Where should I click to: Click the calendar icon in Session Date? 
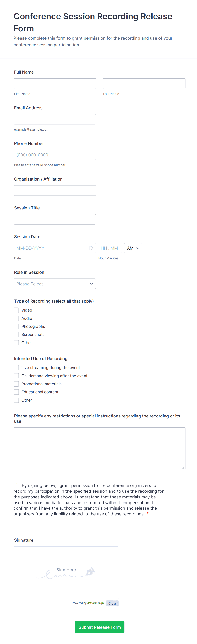tap(91, 248)
